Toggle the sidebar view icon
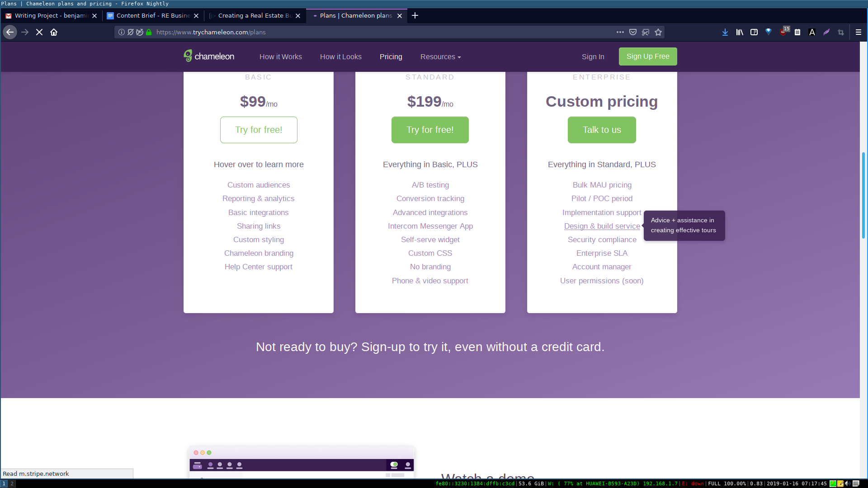This screenshot has width=868, height=488. pyautogui.click(x=754, y=32)
